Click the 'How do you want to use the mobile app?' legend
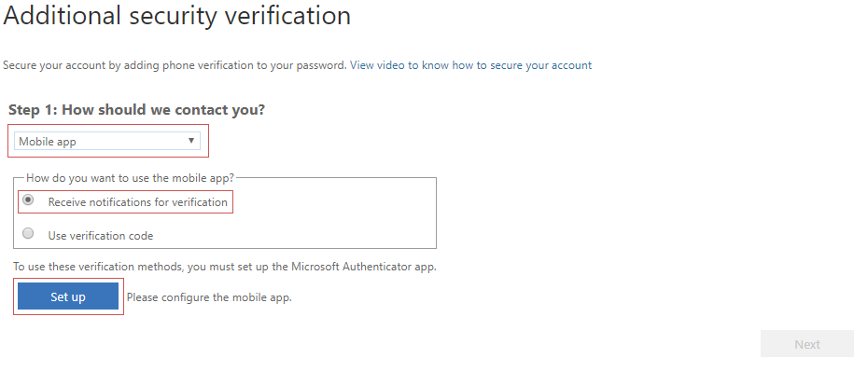The height and width of the screenshot is (372, 868). [x=130, y=177]
